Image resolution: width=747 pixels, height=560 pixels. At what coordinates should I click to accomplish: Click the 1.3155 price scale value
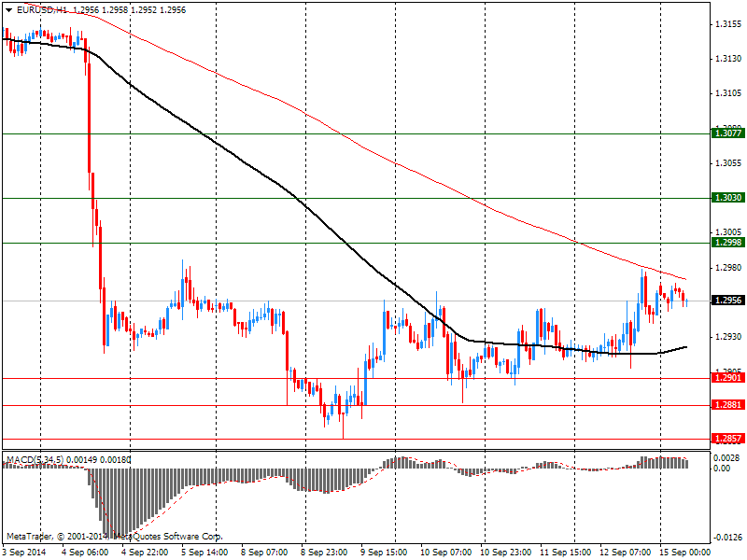[x=728, y=24]
